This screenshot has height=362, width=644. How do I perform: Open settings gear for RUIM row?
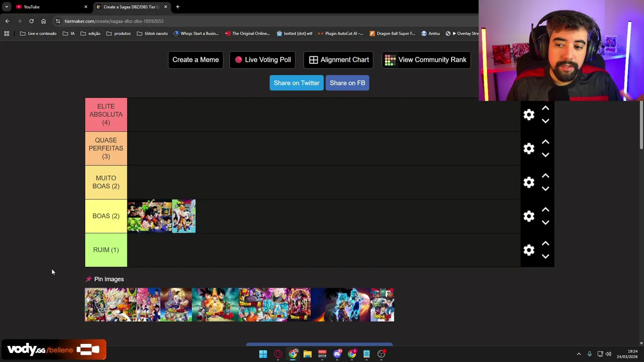coord(529,250)
